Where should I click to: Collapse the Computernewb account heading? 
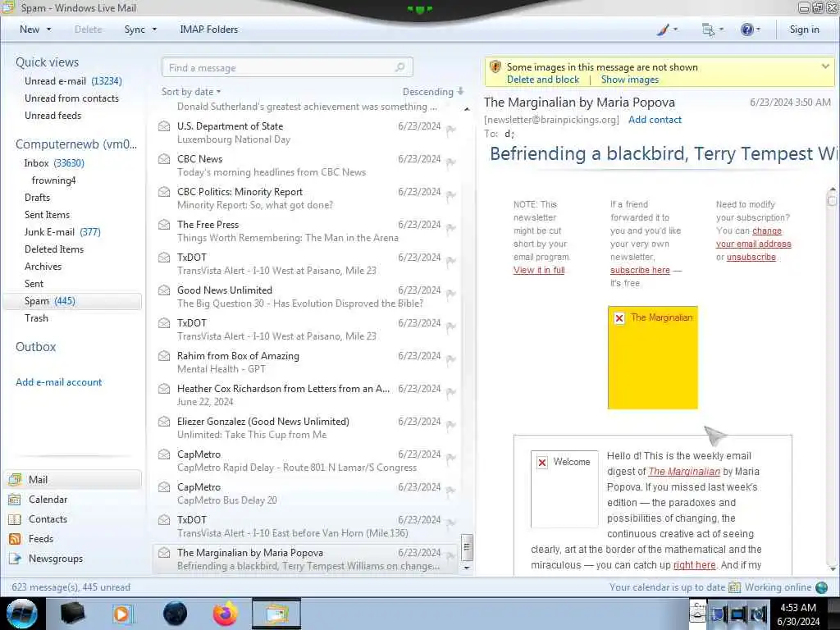pyautogui.click(x=76, y=144)
